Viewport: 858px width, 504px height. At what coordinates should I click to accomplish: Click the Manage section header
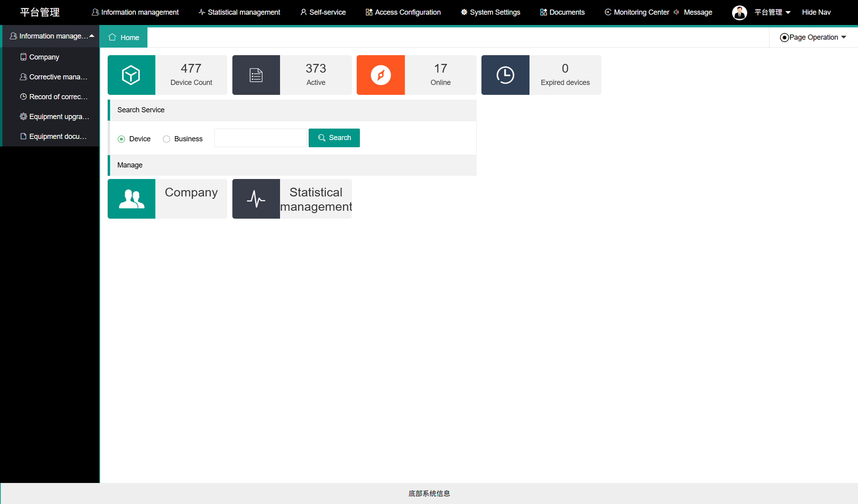point(292,165)
